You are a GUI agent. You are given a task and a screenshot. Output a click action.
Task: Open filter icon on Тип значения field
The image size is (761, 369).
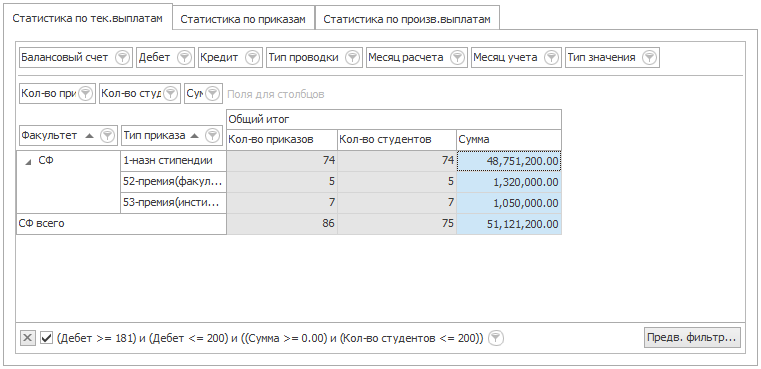[x=649, y=58]
